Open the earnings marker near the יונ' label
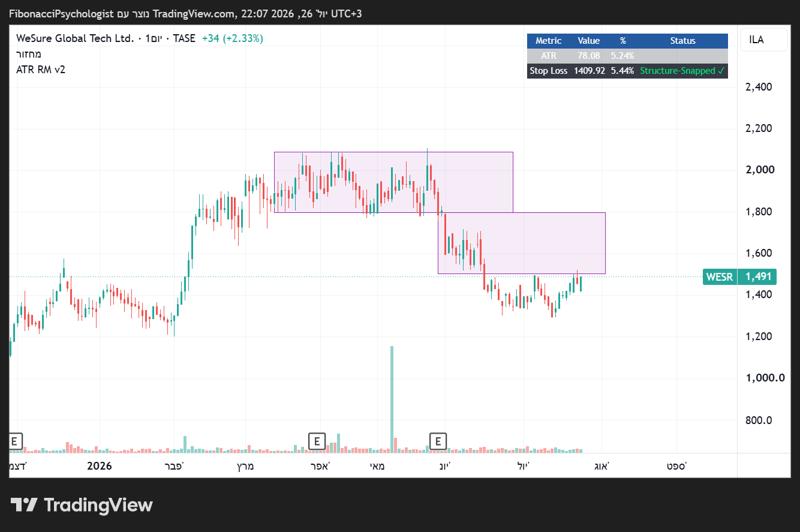The height and width of the screenshot is (532, 800). coord(438,441)
